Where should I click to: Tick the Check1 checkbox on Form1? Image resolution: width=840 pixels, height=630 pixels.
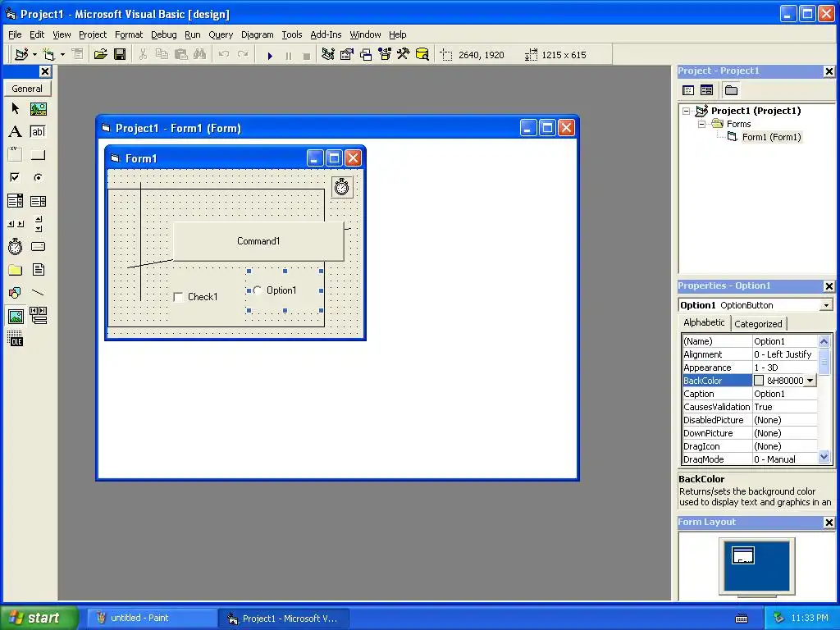pos(178,297)
